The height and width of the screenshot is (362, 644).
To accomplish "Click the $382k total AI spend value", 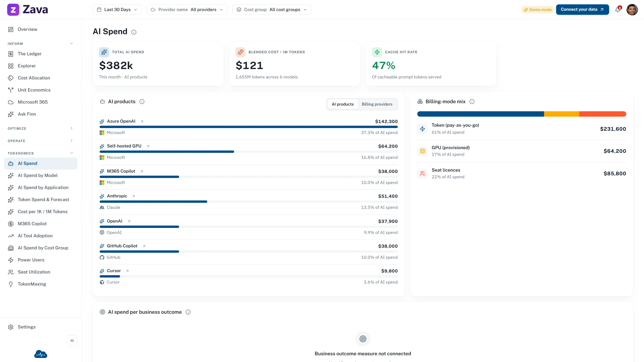I will tap(116, 66).
